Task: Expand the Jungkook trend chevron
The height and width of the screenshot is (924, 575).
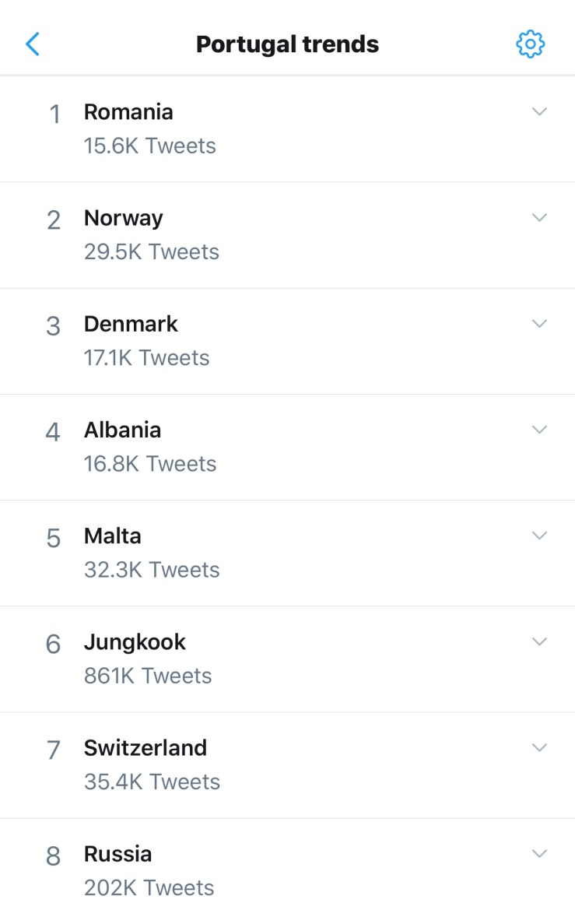Action: [539, 641]
